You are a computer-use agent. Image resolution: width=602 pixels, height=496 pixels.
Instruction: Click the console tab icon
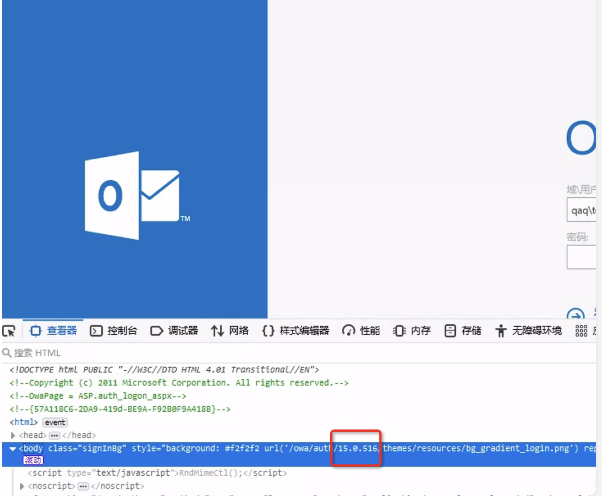(x=96, y=331)
